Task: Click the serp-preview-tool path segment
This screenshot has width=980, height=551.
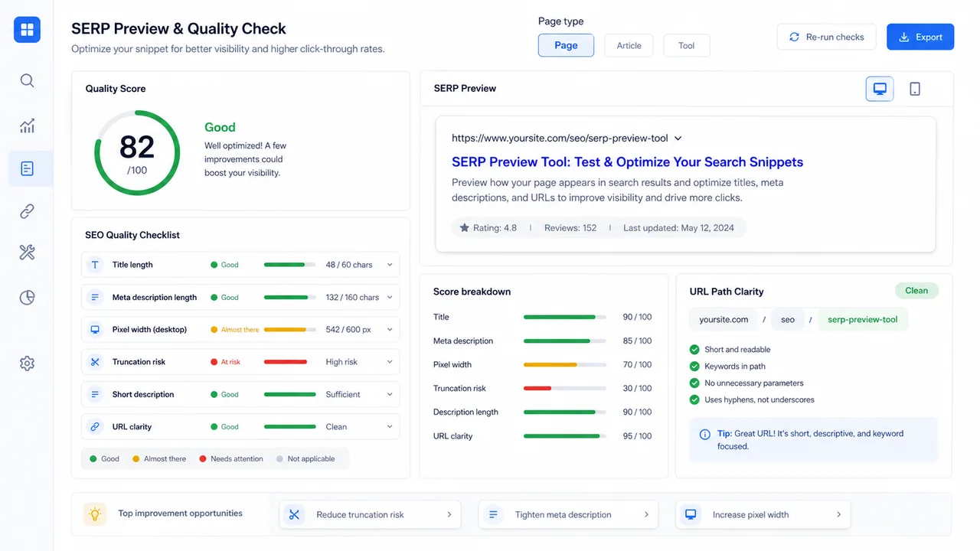Action: [x=863, y=320]
